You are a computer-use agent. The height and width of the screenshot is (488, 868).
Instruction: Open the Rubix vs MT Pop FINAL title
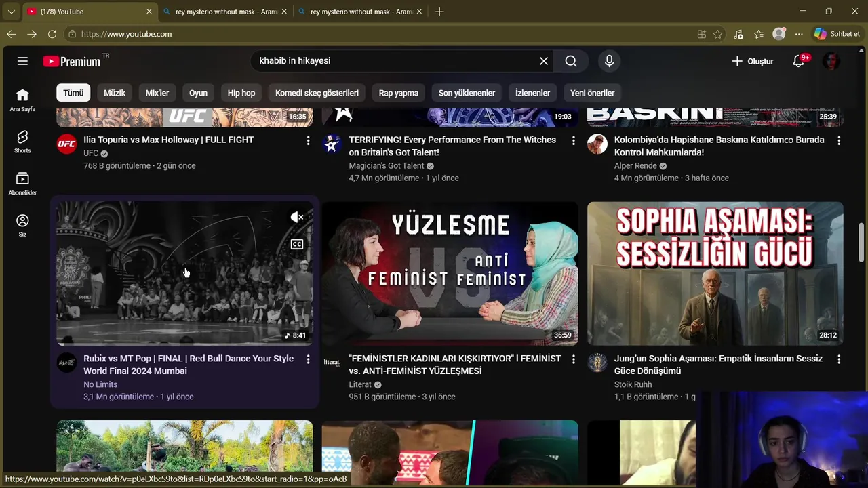189,365
